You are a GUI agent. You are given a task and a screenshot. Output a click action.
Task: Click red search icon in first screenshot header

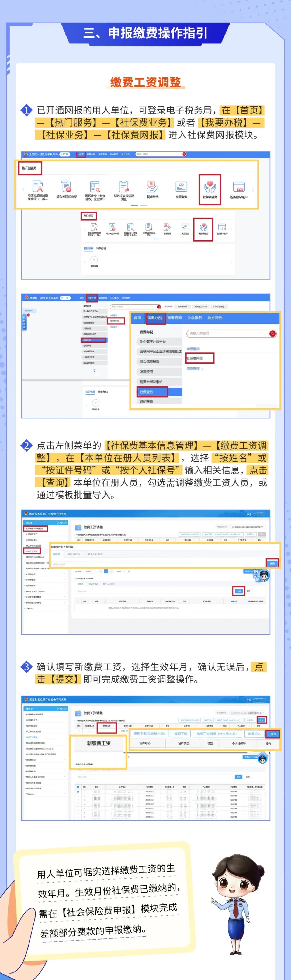[x=184, y=154]
